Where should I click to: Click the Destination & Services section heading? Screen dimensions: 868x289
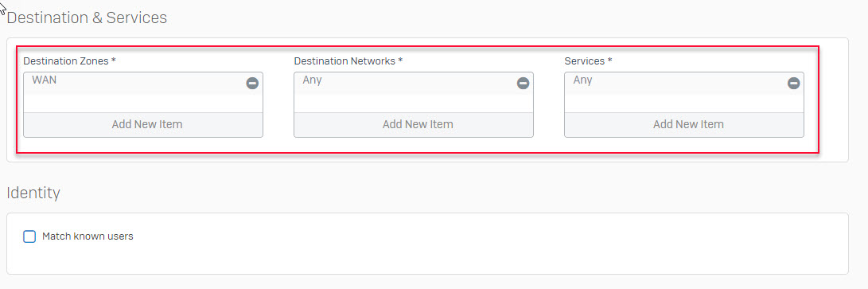[87, 18]
